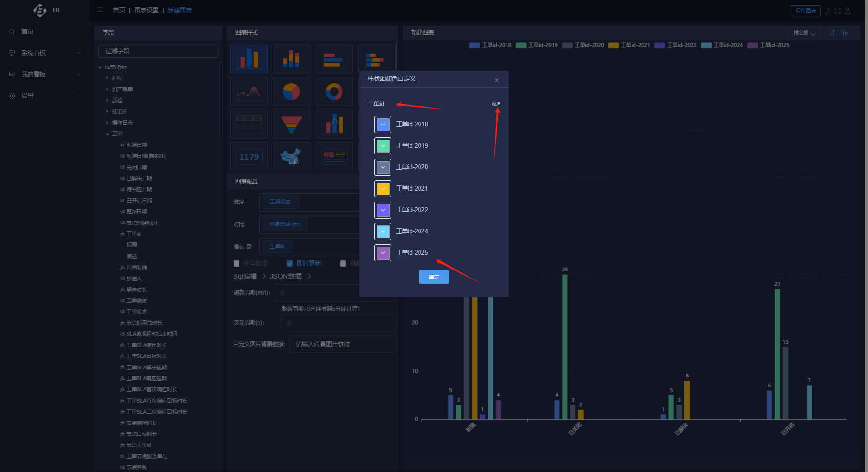The width and height of the screenshot is (868, 472).
Task: Open the 工单id-2021 yellow color swatch
Action: [383, 189]
